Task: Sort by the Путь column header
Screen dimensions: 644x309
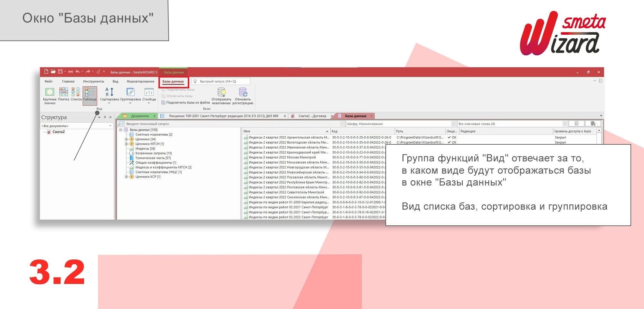Action: coord(420,131)
